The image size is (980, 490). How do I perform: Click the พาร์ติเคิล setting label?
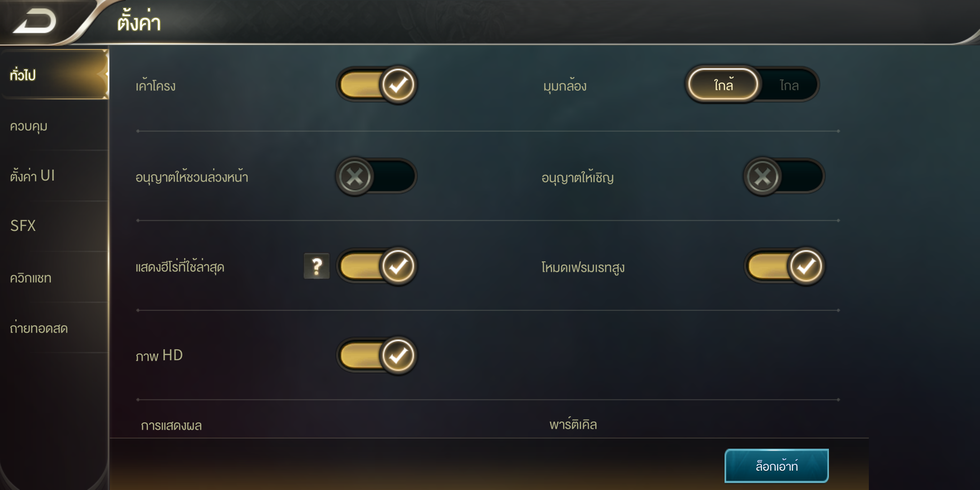pyautogui.click(x=573, y=424)
